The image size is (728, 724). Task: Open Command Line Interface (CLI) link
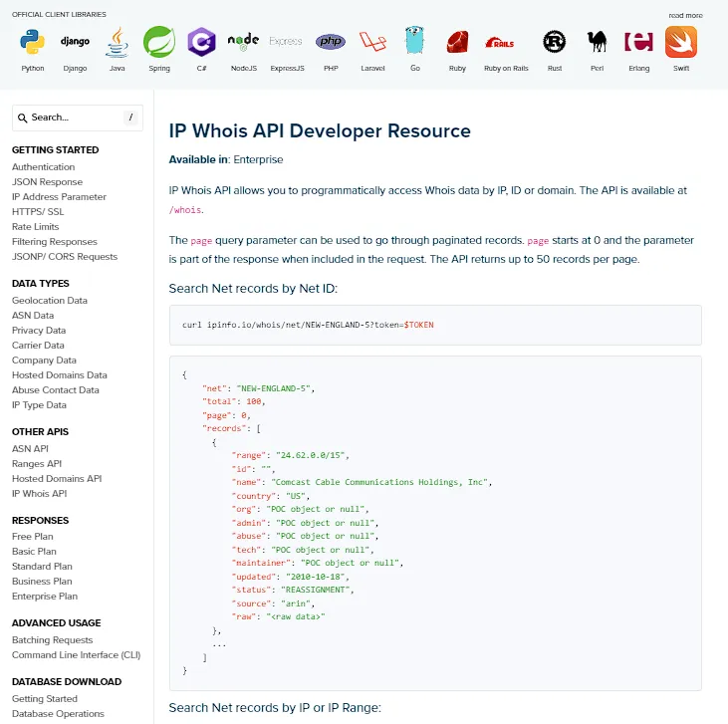point(76,654)
